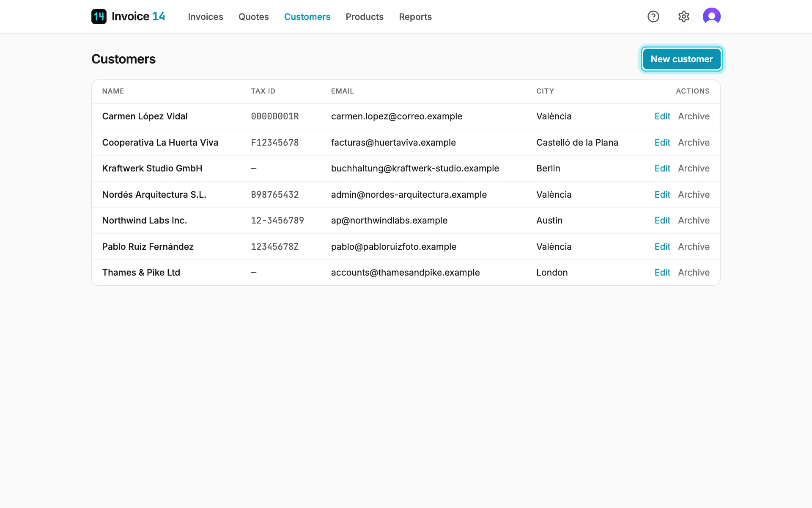812x508 pixels.
Task: Click email pablo@pabloruizfoto.example
Action: click(394, 247)
